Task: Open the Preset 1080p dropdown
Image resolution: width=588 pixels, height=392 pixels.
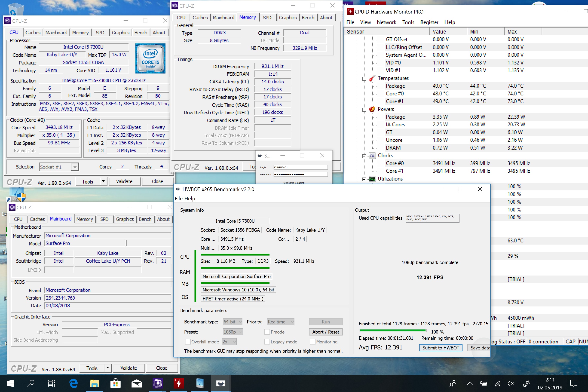Action: 233,332
